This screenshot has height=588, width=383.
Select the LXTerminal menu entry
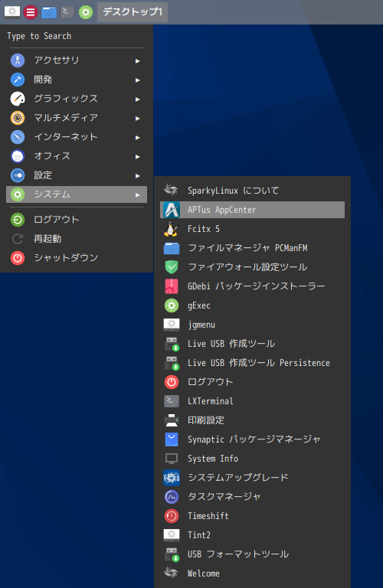pos(252,401)
